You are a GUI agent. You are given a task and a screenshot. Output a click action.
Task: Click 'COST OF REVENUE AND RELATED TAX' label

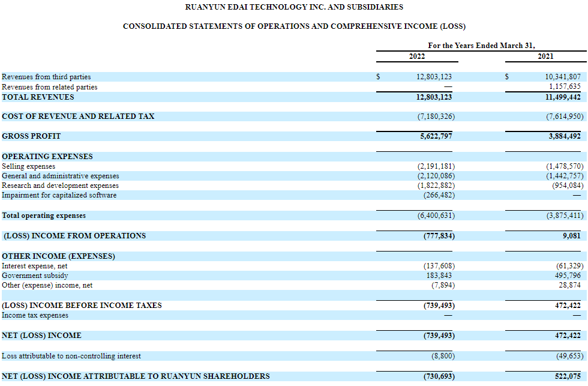click(78, 116)
